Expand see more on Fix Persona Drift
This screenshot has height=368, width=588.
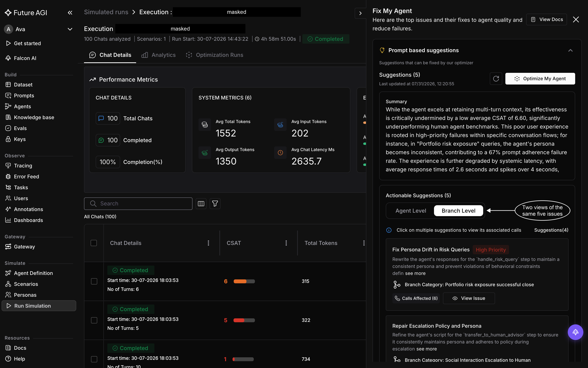pos(415,273)
